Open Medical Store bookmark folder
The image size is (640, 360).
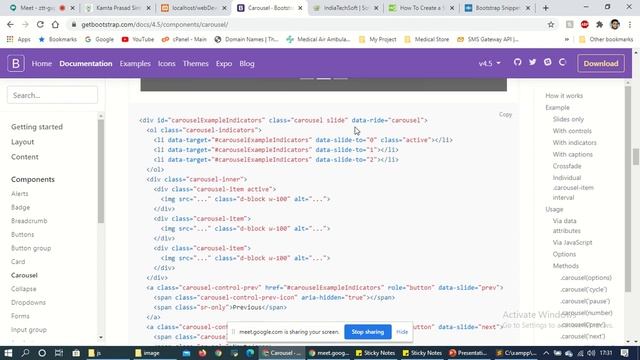point(427,39)
